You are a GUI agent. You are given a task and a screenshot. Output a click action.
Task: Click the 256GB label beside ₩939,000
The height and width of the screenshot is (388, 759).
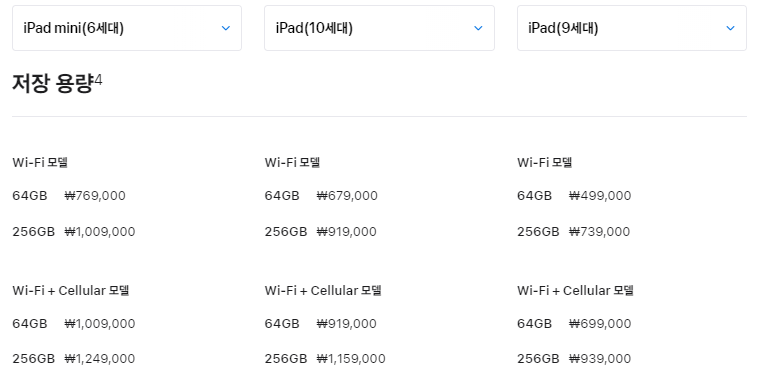[538, 358]
